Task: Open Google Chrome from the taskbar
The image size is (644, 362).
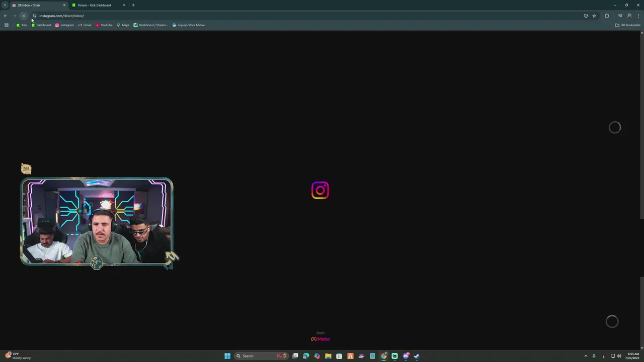Action: coord(383,356)
